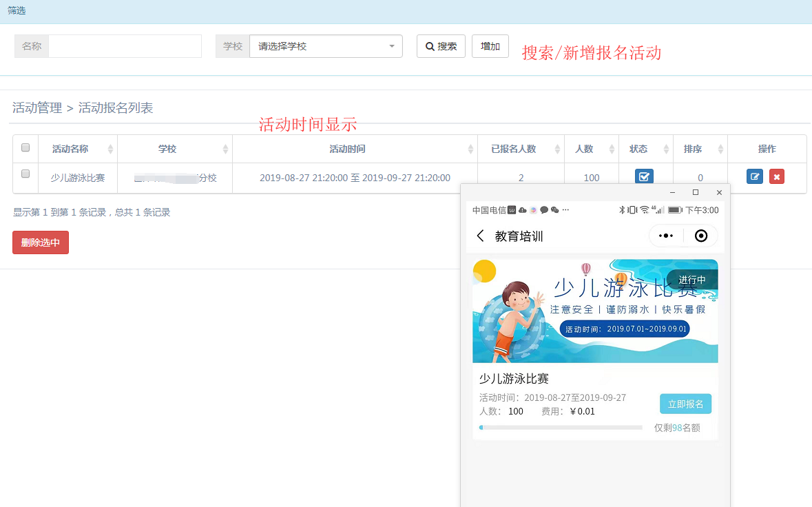Sort by 状态 column arrows
Viewport: 812px width, 507px height.
tap(666, 149)
